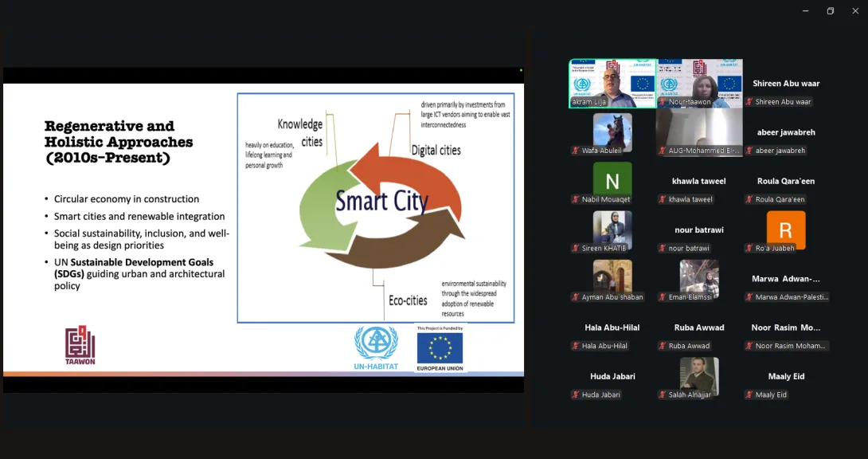Select Salah Alnajjar's profile photo
The width and height of the screenshot is (868, 459).
pyautogui.click(x=699, y=376)
